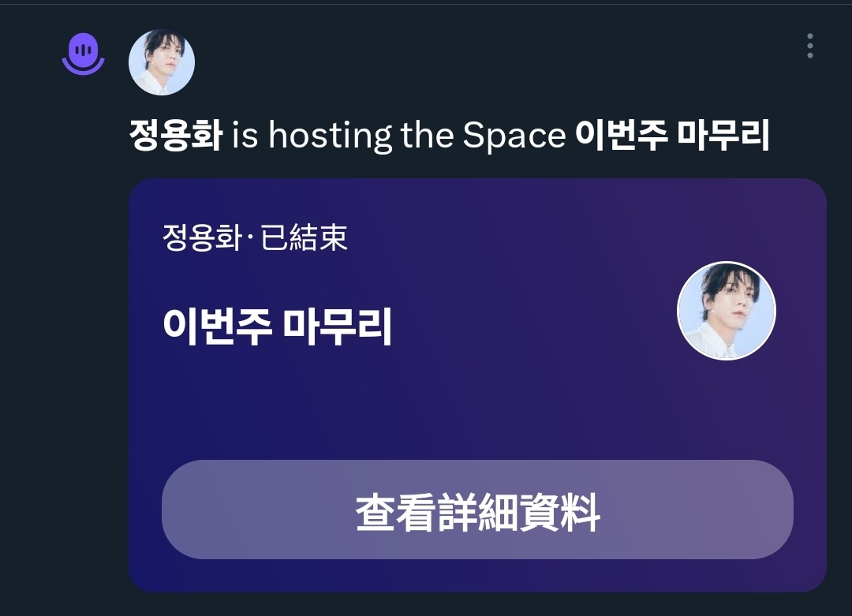Click large card title 이번주 마무리
Image resolution: width=852 pixels, height=616 pixels.
[277, 327]
